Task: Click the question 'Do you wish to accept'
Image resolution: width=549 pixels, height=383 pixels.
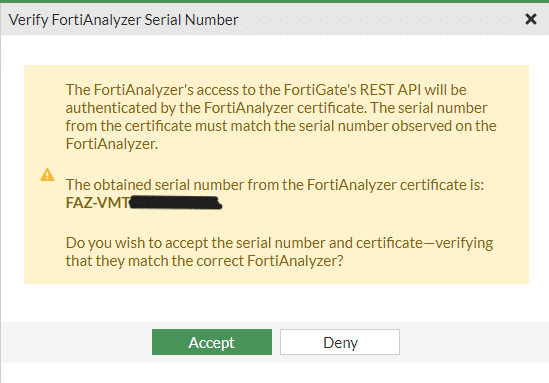Action: [279, 243]
